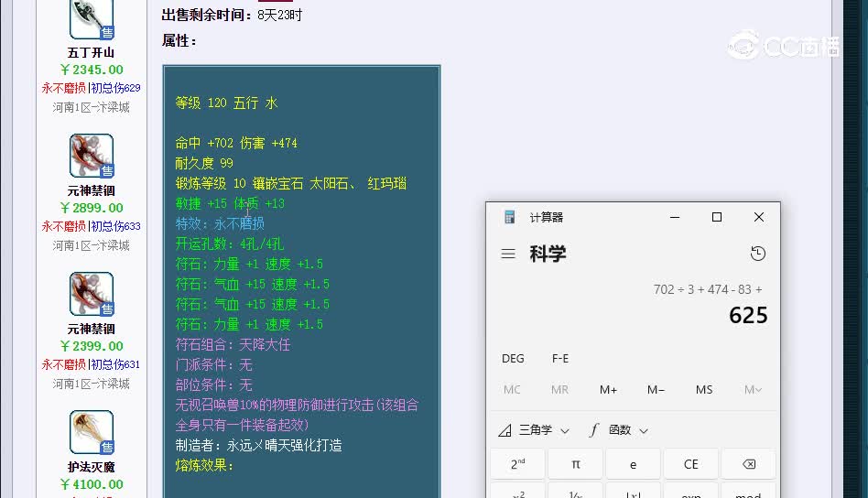Click the 护法灭魔 item name link
Screen dimensions: 868x498
coord(91,468)
